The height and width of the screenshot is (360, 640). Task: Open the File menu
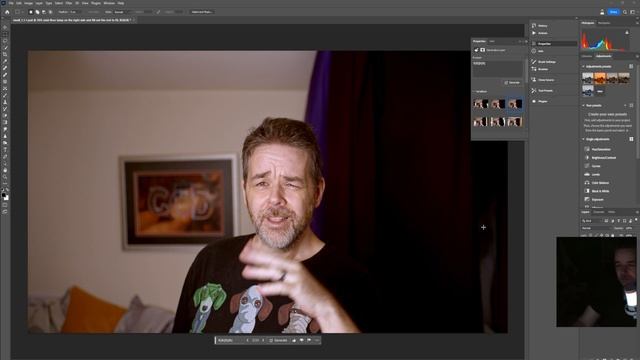coord(11,3)
